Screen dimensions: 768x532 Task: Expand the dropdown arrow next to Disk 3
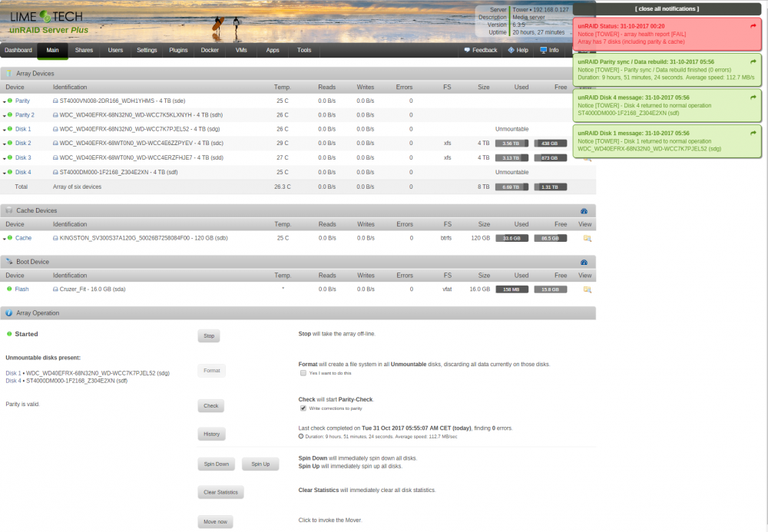(5, 159)
